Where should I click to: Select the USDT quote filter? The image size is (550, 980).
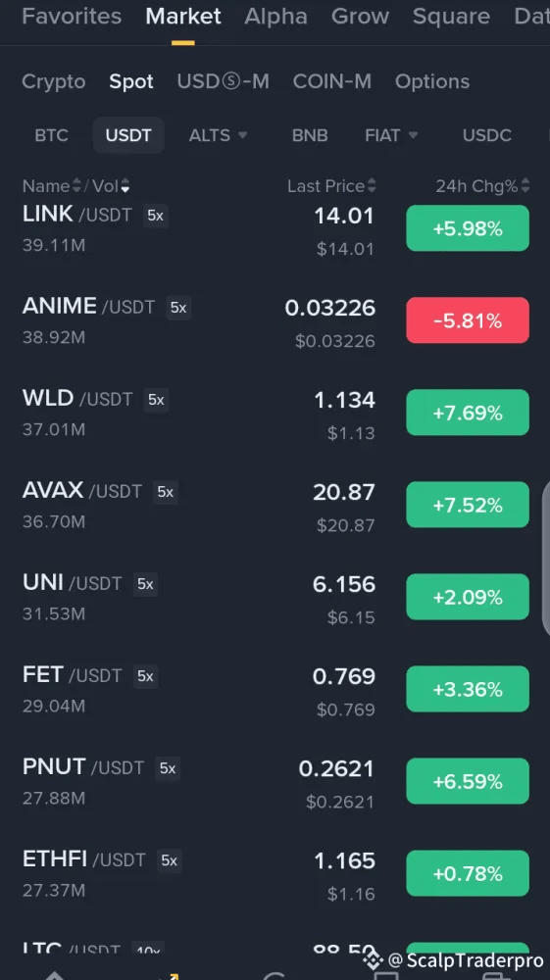click(x=128, y=135)
